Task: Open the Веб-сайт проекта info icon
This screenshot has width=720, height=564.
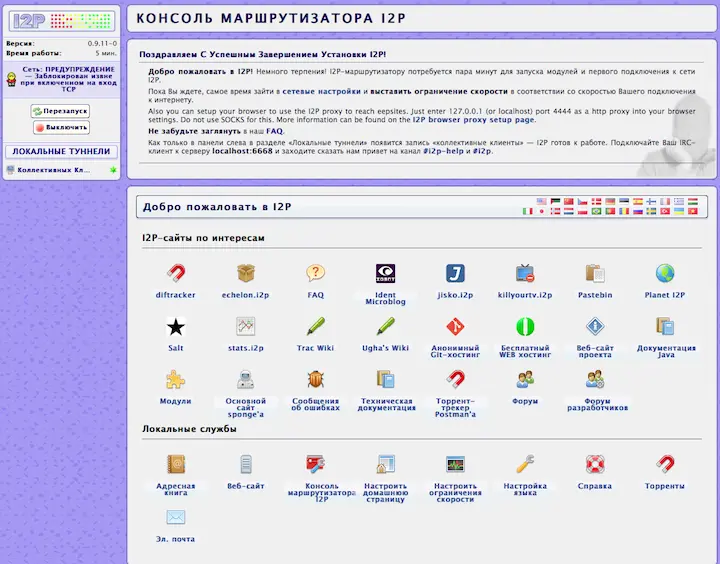Action: [595, 327]
